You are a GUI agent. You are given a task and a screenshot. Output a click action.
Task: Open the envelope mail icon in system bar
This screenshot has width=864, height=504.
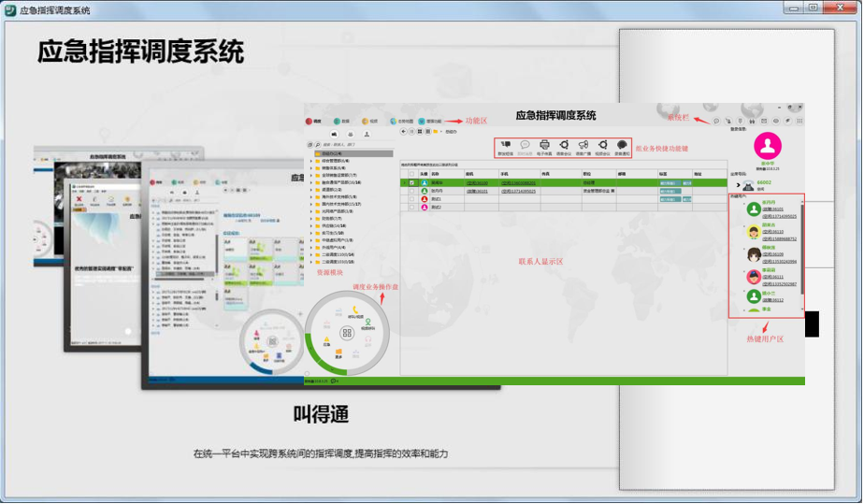764,122
